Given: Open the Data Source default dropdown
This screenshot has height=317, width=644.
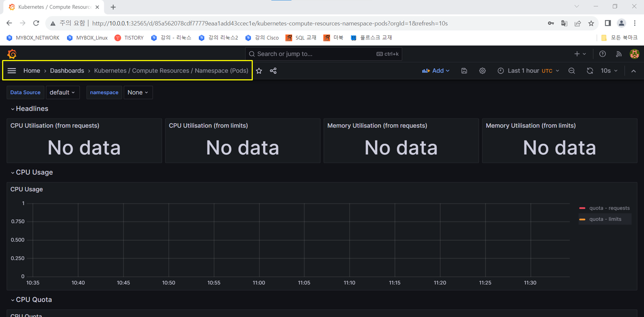Looking at the screenshot, I should point(63,92).
